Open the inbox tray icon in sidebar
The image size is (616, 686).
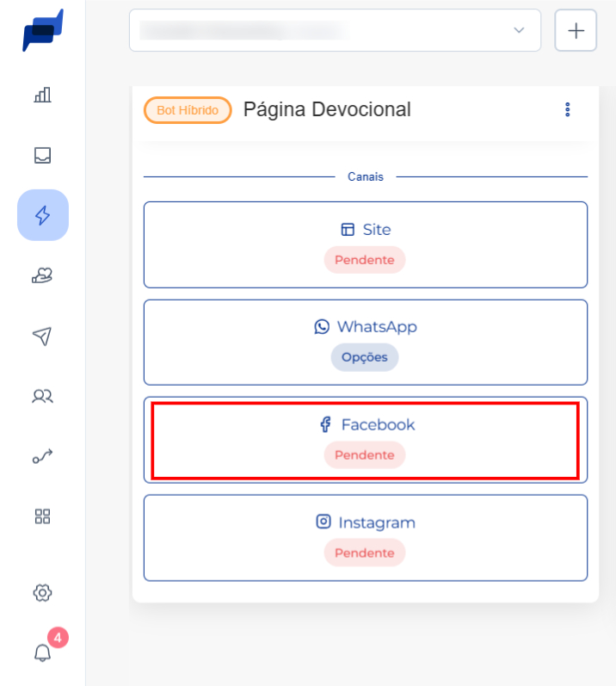coord(42,155)
